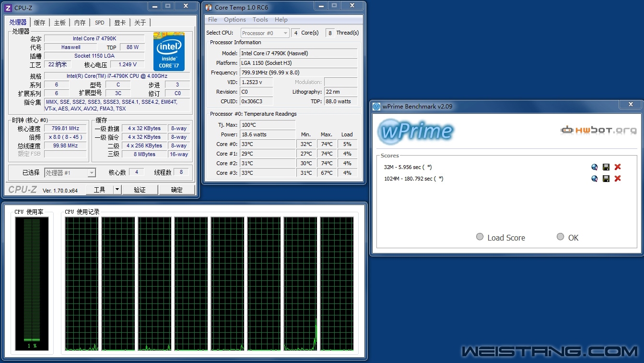
Task: Open the tools button dropdown arrow in CPU-Z
Action: coord(117,190)
